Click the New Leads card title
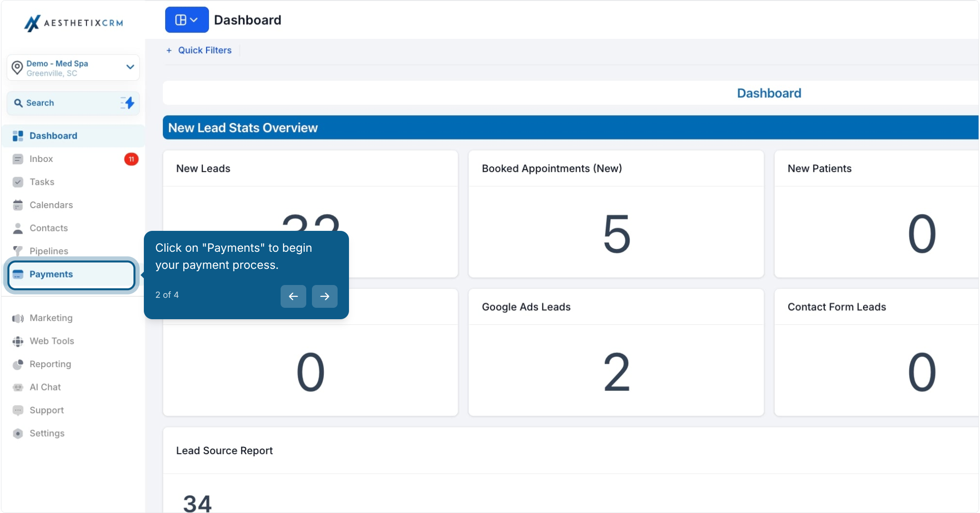Viewport: 980px width, 513px height. pyautogui.click(x=203, y=169)
